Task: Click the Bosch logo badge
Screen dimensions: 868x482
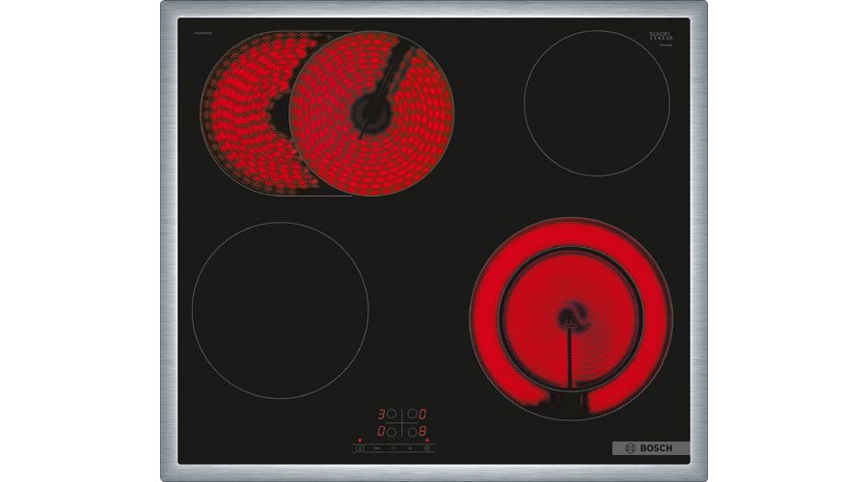Action: coord(651,448)
